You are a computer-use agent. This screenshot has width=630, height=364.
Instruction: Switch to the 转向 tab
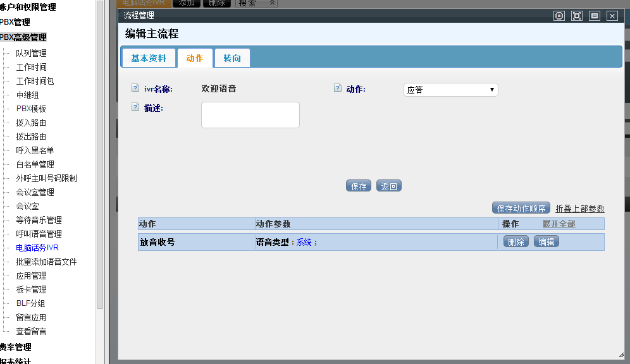(x=232, y=58)
